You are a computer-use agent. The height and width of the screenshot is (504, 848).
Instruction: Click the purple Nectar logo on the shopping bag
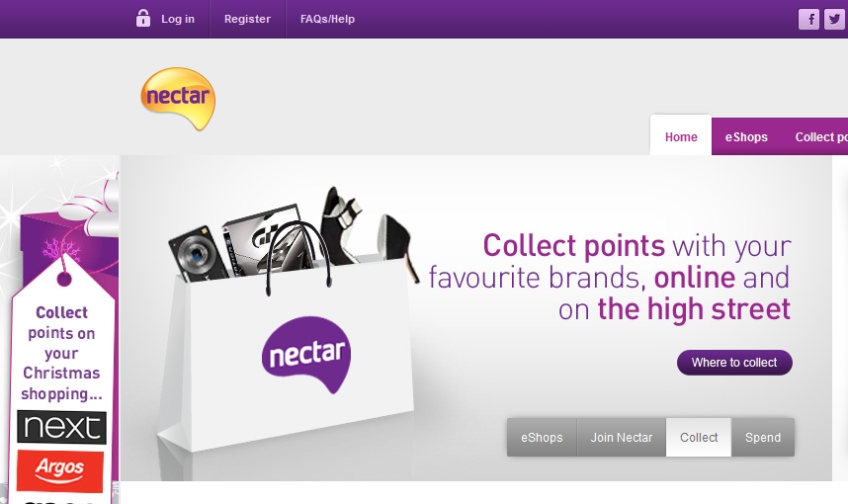pyautogui.click(x=306, y=354)
